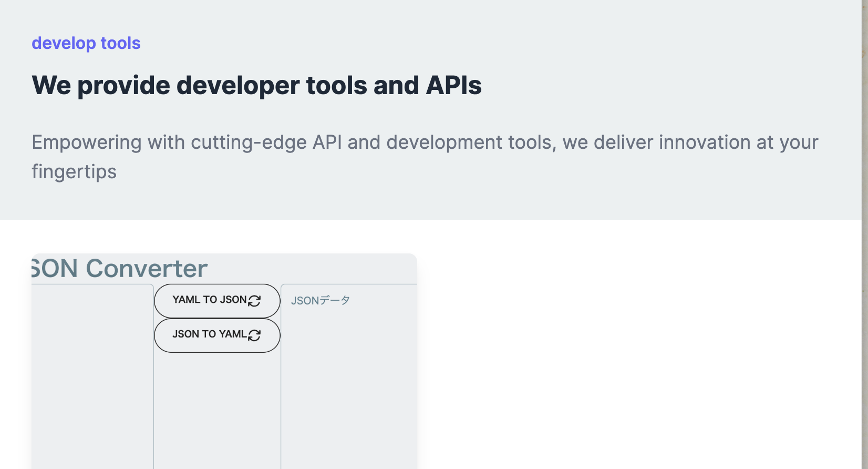868x469 pixels.
Task: Click empty space below JSON TO YAML button
Action: 217,410
